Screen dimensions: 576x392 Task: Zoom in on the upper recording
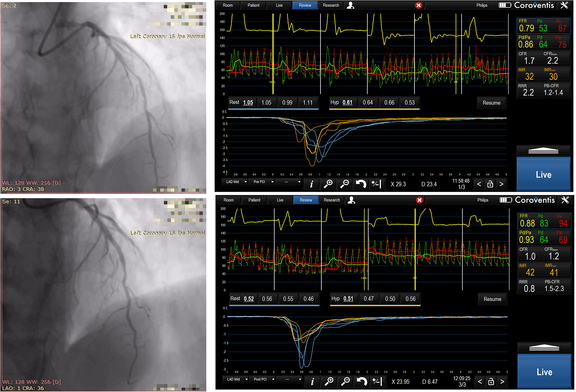coord(328,184)
